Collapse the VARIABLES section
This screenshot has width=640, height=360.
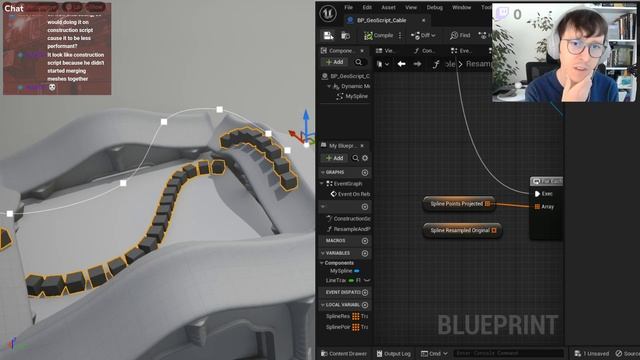322,253
